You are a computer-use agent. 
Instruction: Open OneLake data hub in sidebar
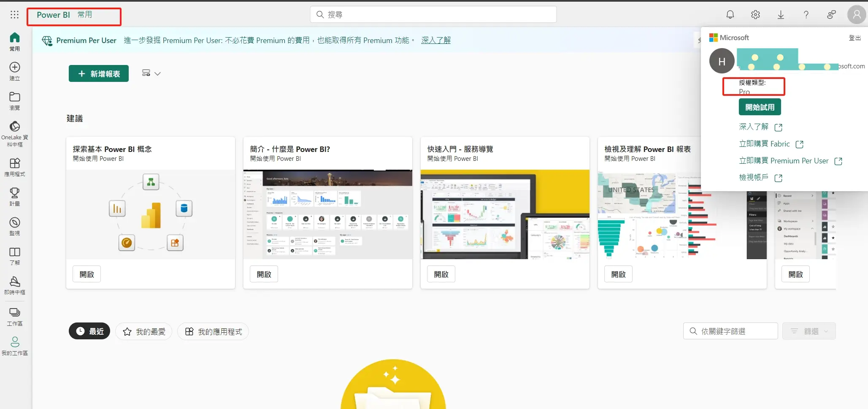coord(15,133)
